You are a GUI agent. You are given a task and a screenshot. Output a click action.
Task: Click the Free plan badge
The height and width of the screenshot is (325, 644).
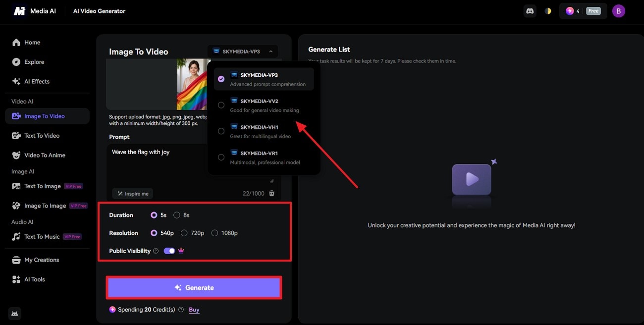point(593,11)
